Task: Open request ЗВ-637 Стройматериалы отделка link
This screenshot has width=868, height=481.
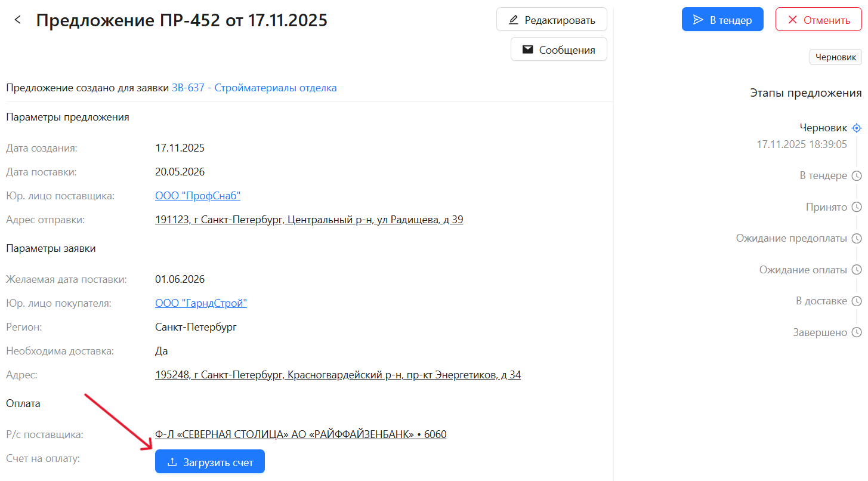Action: click(x=254, y=88)
